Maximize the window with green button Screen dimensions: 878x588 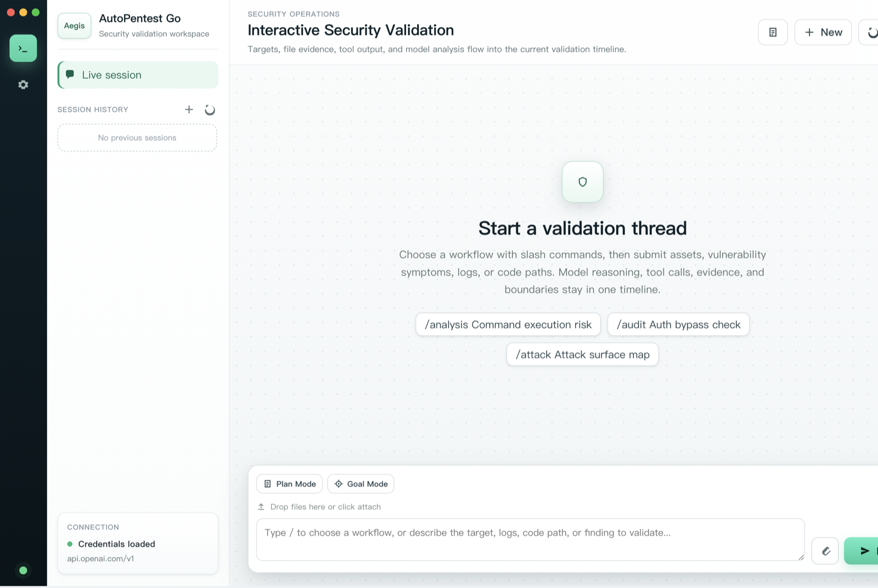(x=36, y=12)
